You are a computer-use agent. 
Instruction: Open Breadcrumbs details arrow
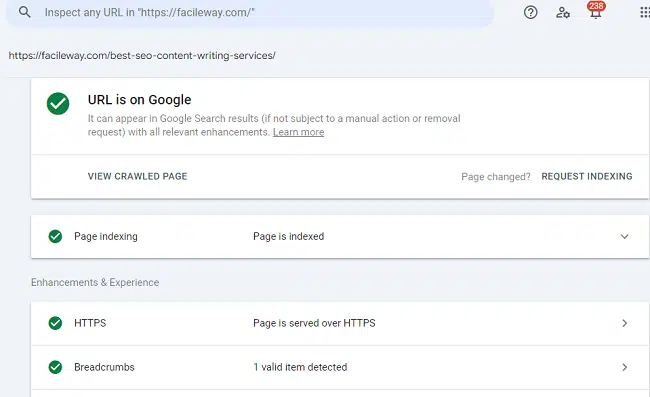click(x=624, y=367)
